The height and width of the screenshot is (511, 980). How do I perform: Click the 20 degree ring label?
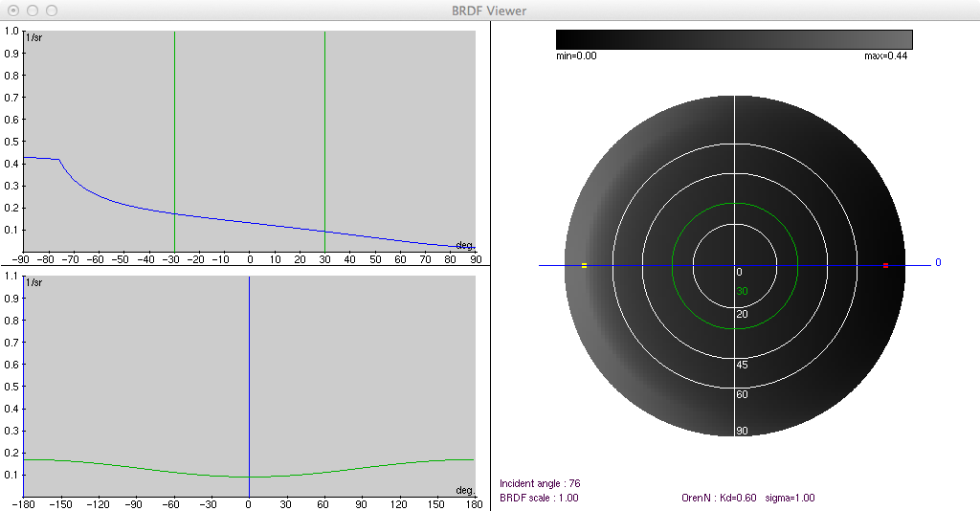coord(742,314)
